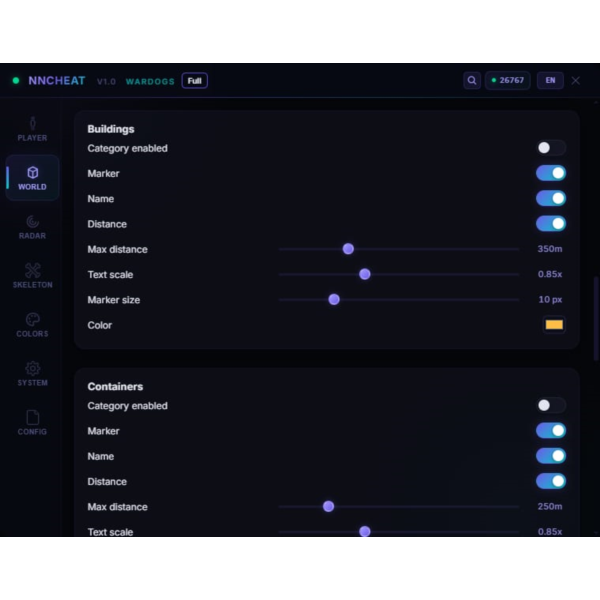
Task: Turn off the Buildings Marker toggle
Action: (x=551, y=173)
